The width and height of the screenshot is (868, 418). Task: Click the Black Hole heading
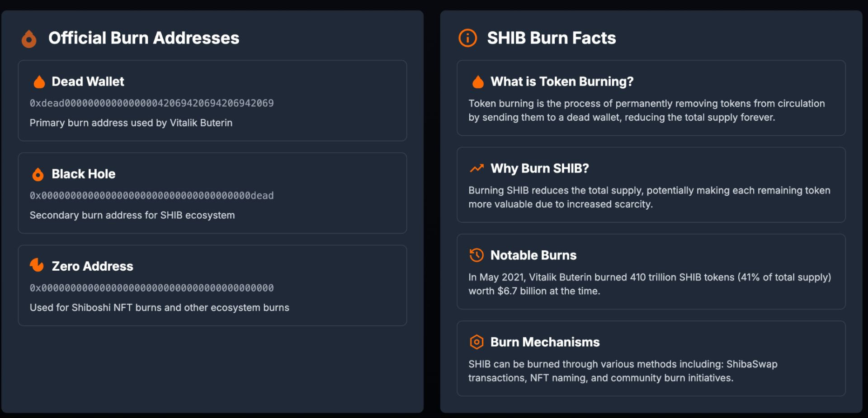pyautogui.click(x=84, y=174)
